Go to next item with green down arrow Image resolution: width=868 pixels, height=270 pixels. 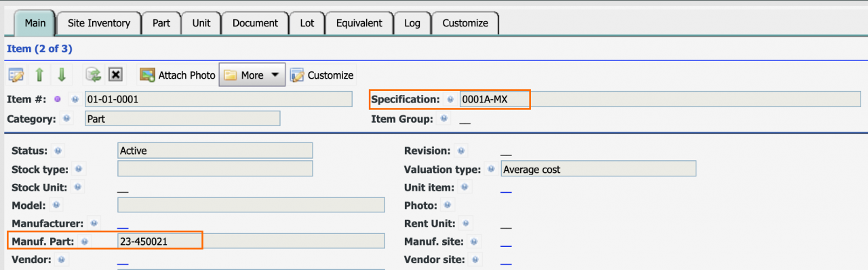(x=62, y=75)
